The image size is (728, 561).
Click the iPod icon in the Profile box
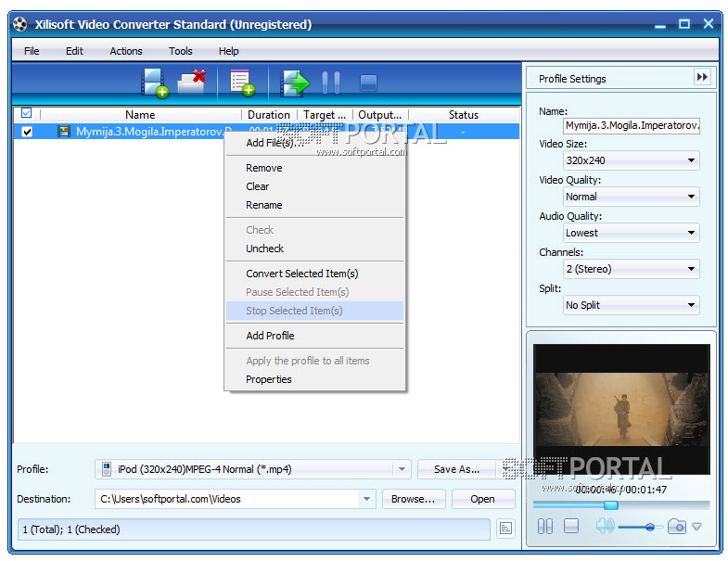coord(107,469)
